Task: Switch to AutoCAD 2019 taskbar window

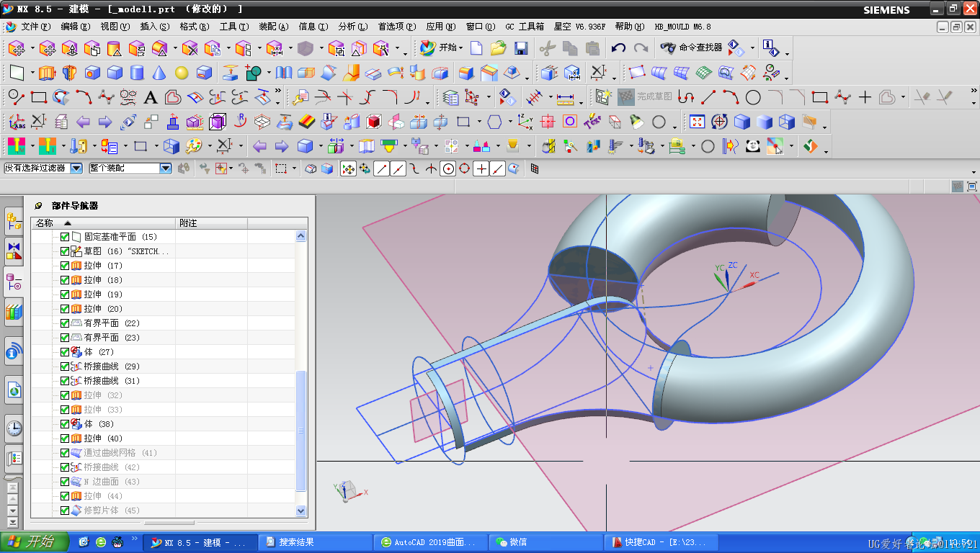Action: pos(430,542)
